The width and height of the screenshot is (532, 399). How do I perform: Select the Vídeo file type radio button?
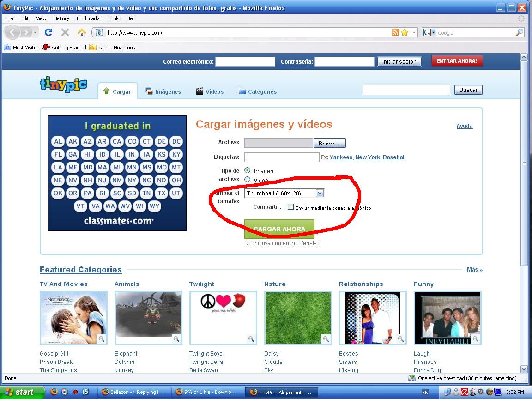[x=248, y=180]
